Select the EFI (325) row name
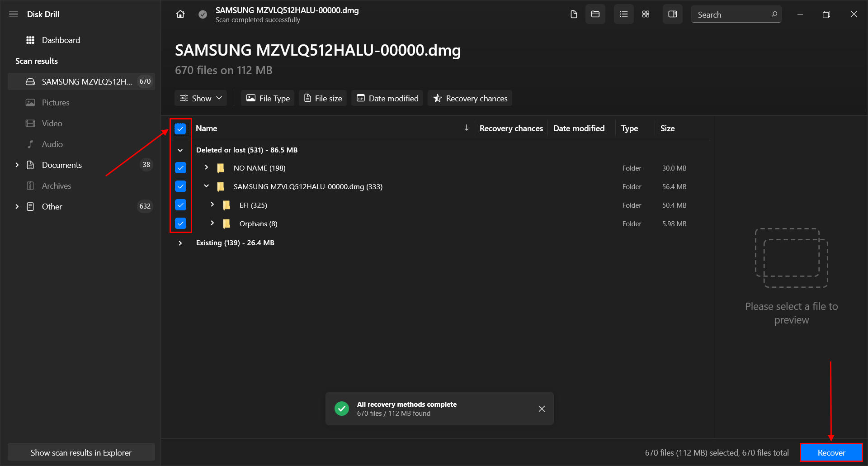Viewport: 868px width, 466px height. [x=253, y=205]
